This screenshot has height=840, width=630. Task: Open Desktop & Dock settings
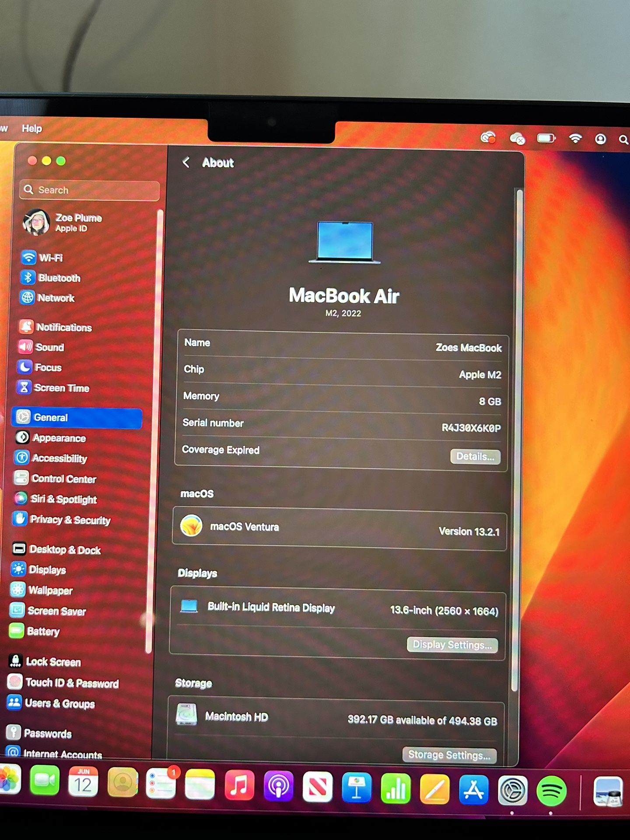[57, 549]
